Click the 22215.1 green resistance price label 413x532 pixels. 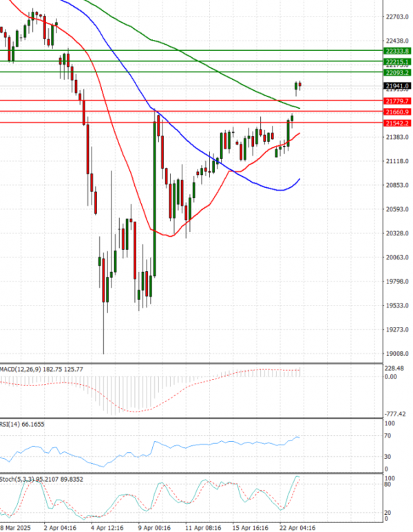[x=397, y=62]
